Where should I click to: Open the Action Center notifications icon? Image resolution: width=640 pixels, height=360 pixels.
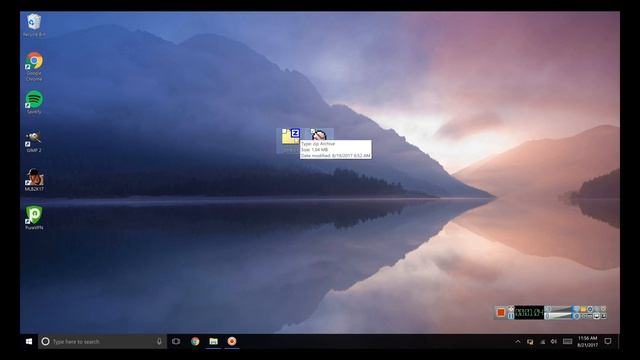coord(608,341)
